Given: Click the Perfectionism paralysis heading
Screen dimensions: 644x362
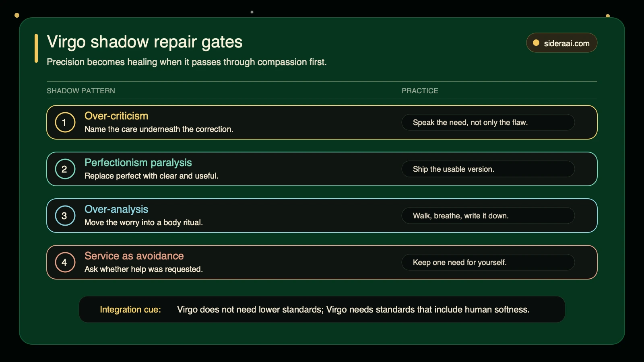Looking at the screenshot, I should 138,162.
